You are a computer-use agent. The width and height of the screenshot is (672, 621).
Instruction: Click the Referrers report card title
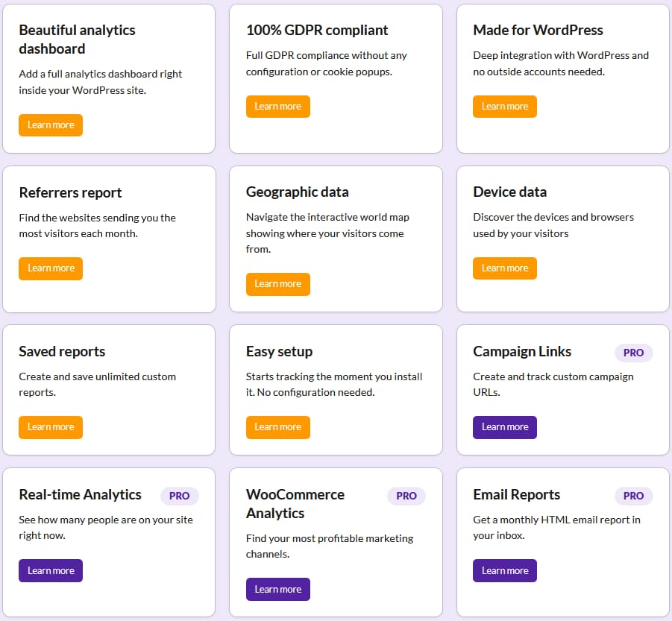(x=70, y=193)
